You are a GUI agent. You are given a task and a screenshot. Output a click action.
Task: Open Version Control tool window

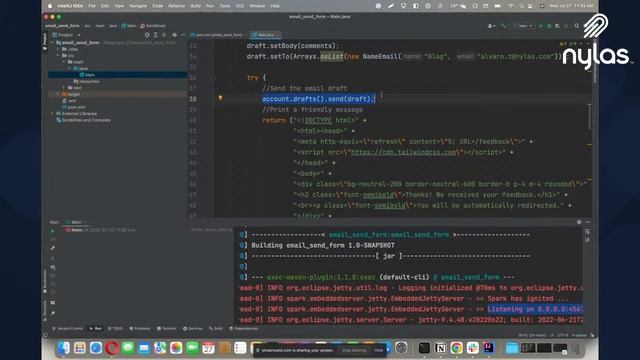coord(67,329)
